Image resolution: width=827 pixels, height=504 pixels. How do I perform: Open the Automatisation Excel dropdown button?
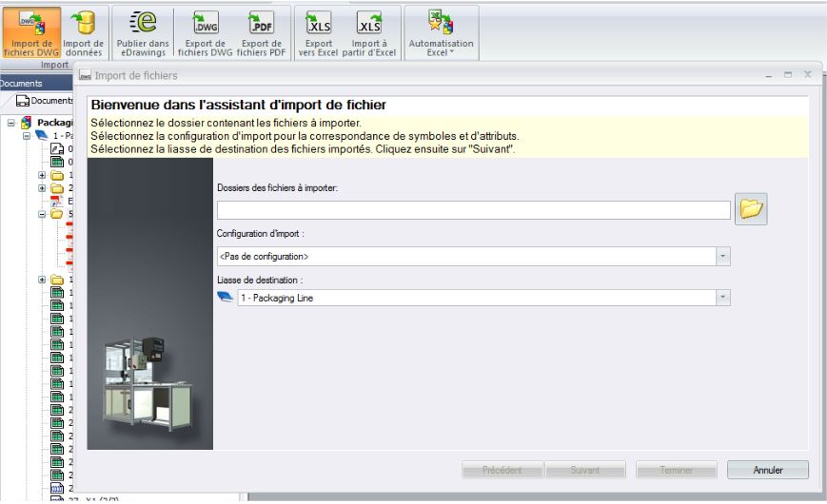point(441,32)
